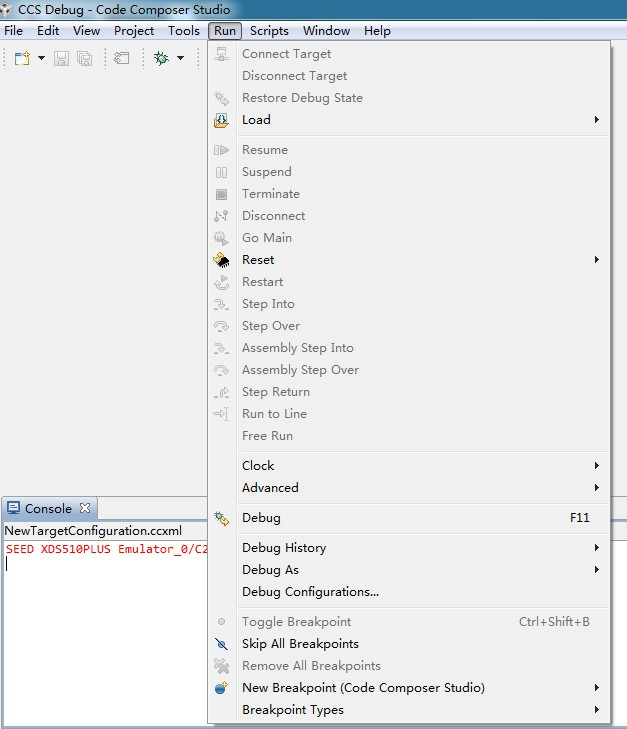Click the Step Over icon
This screenshot has height=729, width=627.
click(221, 326)
